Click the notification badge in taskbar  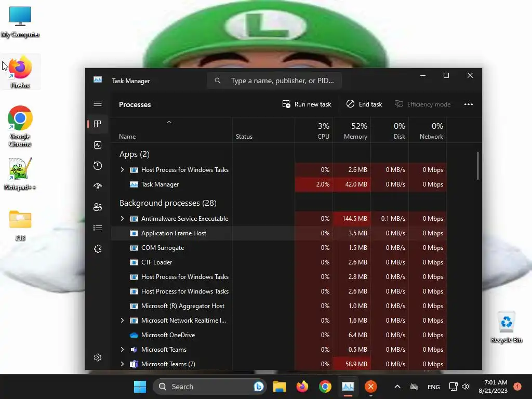(x=517, y=386)
